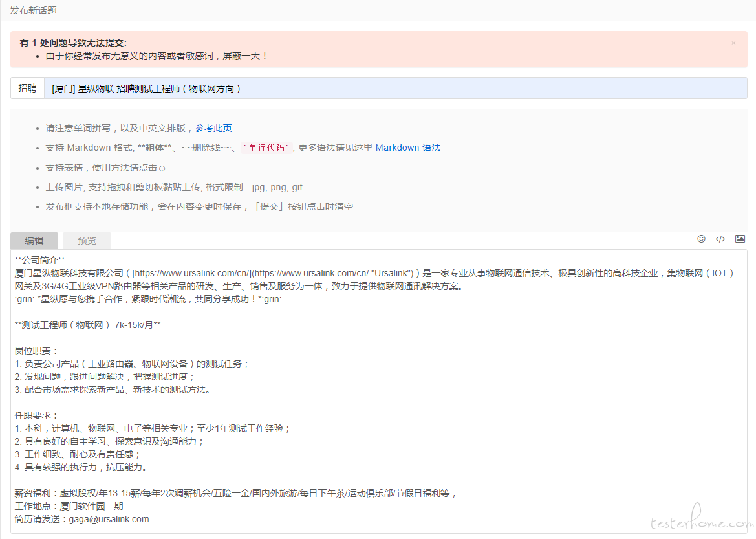Click line 1. 本科，计算机、物联网
Image resolution: width=756 pixels, height=539 pixels.
pos(153,428)
